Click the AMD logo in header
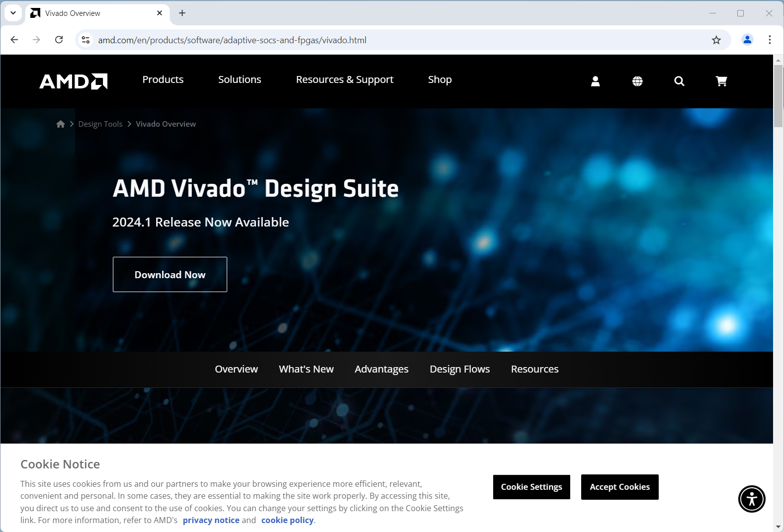The width and height of the screenshot is (784, 532). 74,81
